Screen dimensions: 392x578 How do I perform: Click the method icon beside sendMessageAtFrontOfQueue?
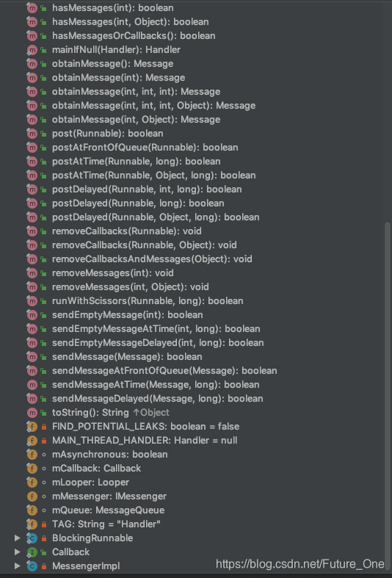coord(32,370)
